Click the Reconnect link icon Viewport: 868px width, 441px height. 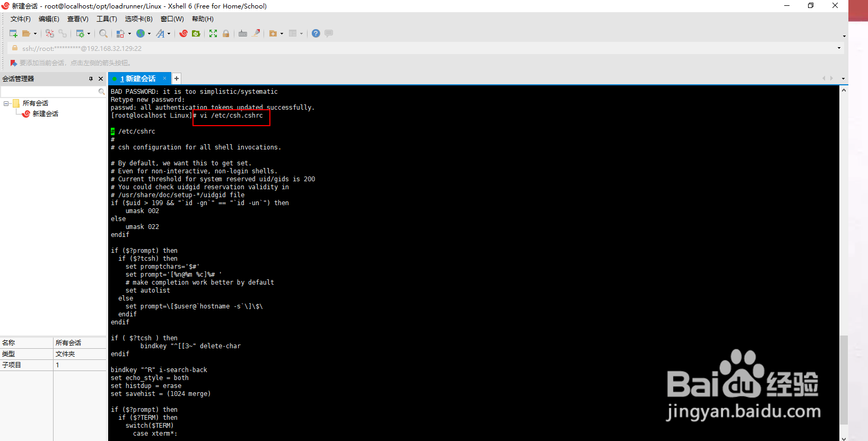(x=63, y=33)
